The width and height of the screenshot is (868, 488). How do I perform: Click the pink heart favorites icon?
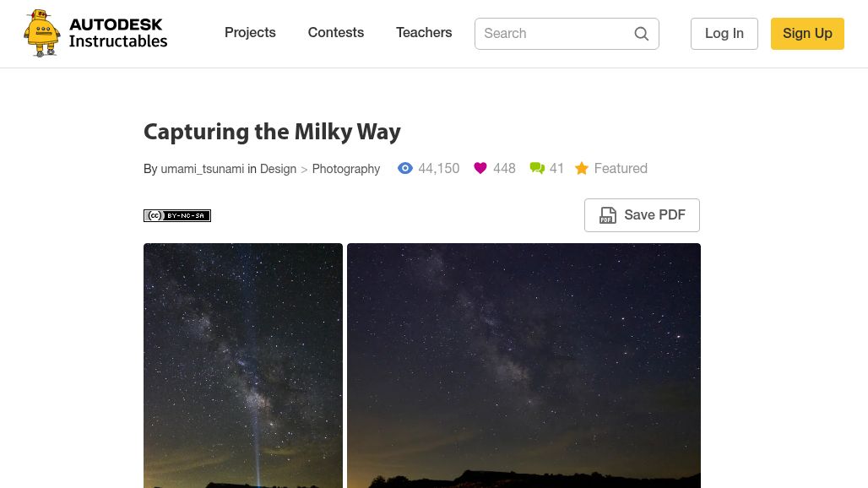480,168
